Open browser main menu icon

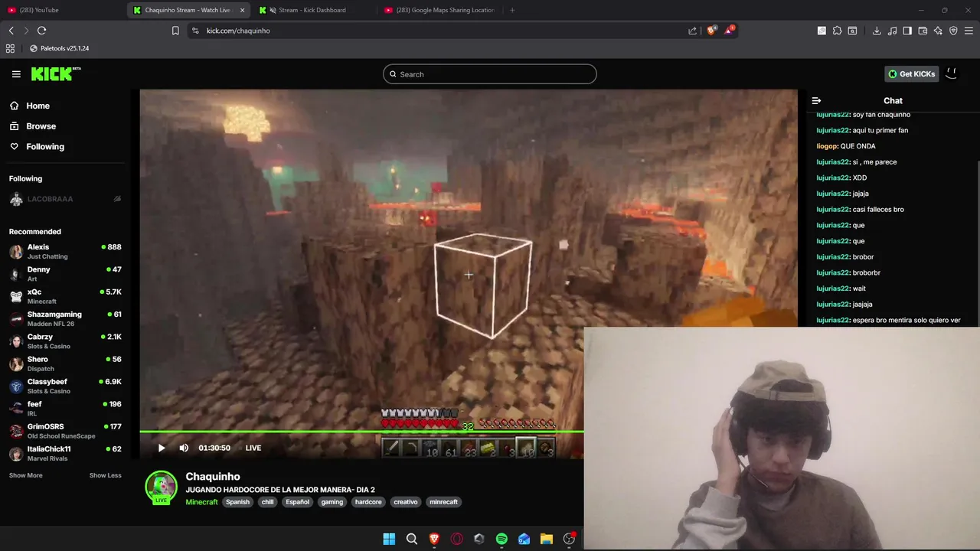[969, 31]
